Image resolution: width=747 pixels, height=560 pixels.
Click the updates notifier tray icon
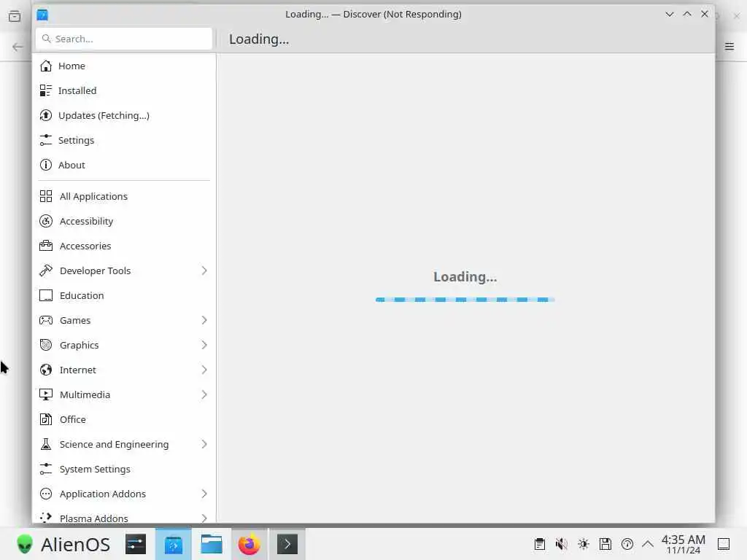pos(627,544)
